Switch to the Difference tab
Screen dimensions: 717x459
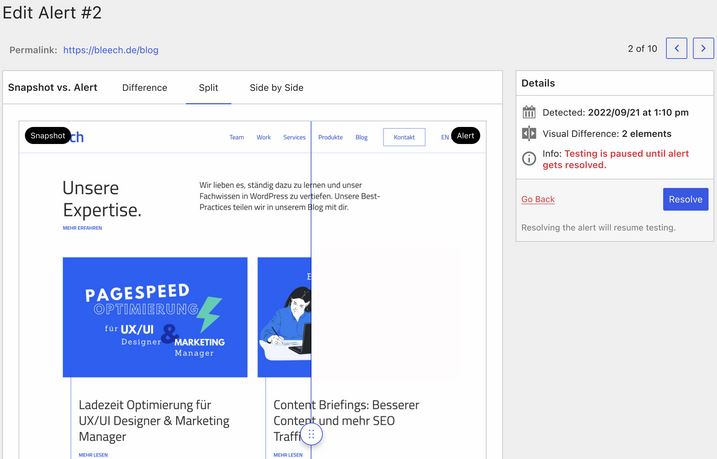[x=144, y=87]
